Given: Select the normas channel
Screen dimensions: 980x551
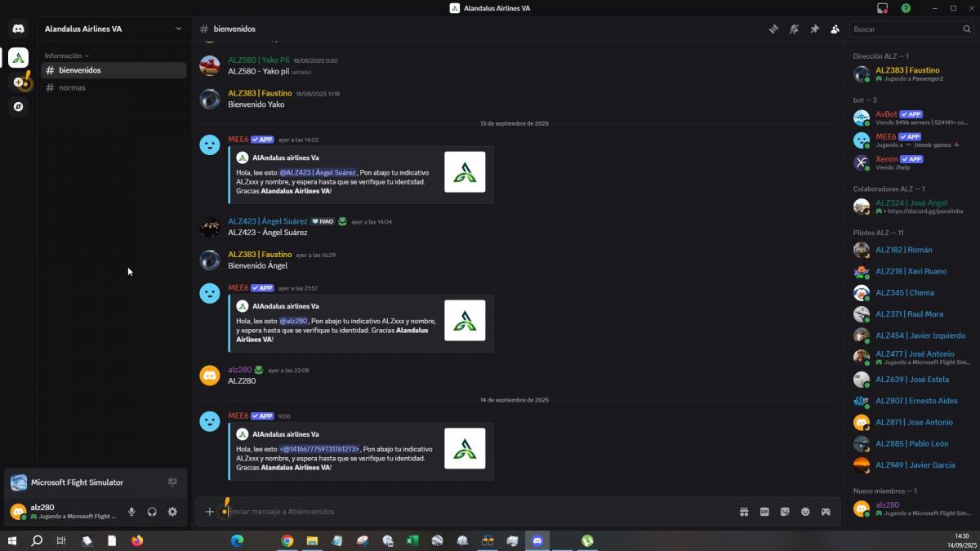Looking at the screenshot, I should click(72, 87).
